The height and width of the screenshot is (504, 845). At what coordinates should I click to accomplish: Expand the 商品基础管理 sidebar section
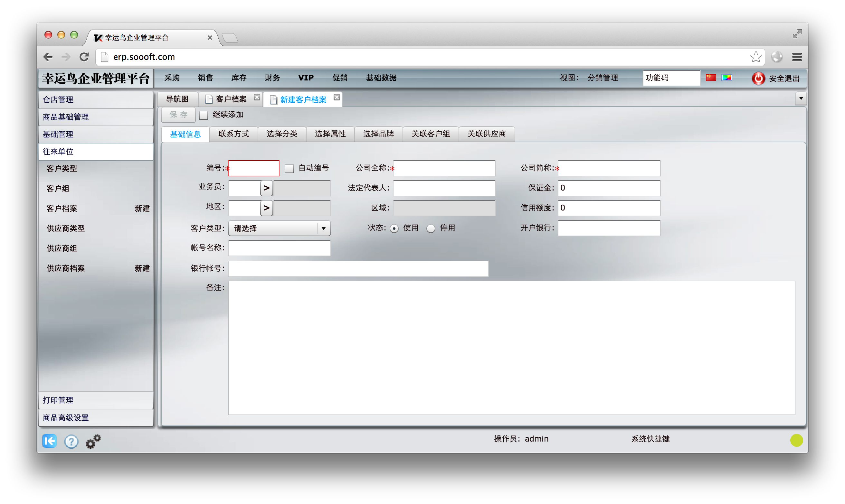(96, 117)
